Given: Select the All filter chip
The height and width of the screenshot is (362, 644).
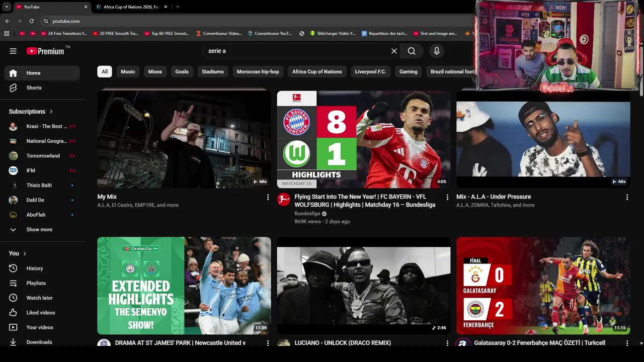Looking at the screenshot, I should click(x=105, y=71).
